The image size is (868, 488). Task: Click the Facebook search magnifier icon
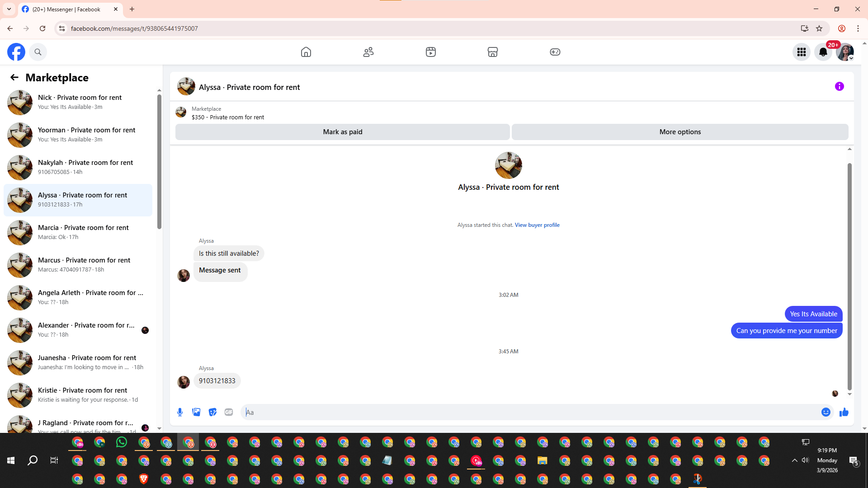pos(38,52)
